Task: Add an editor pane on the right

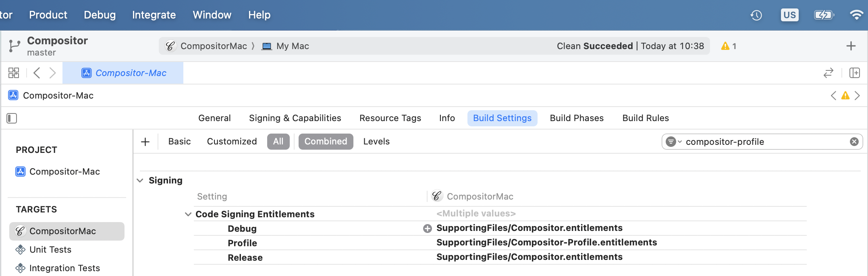Action: (854, 73)
